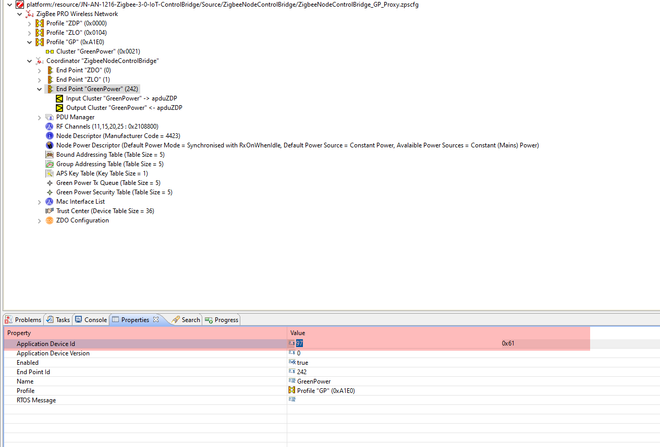
Task: Click the Name value GreenPower
Action: click(314, 381)
